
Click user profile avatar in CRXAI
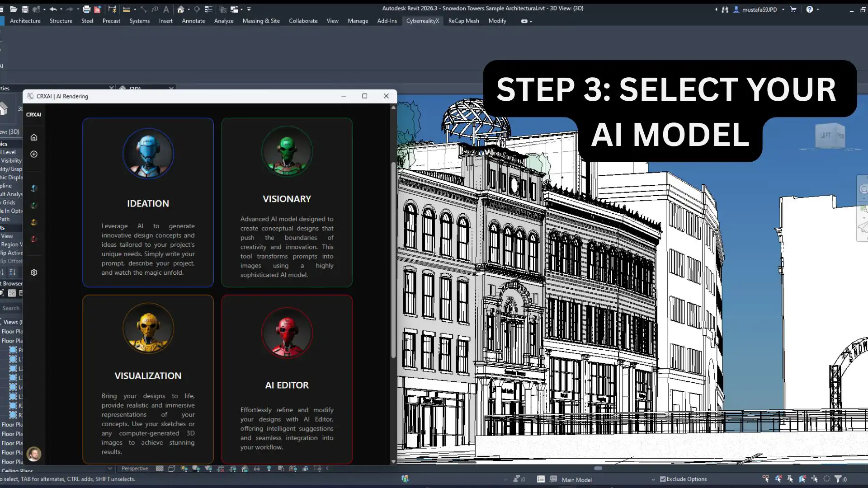point(34,454)
